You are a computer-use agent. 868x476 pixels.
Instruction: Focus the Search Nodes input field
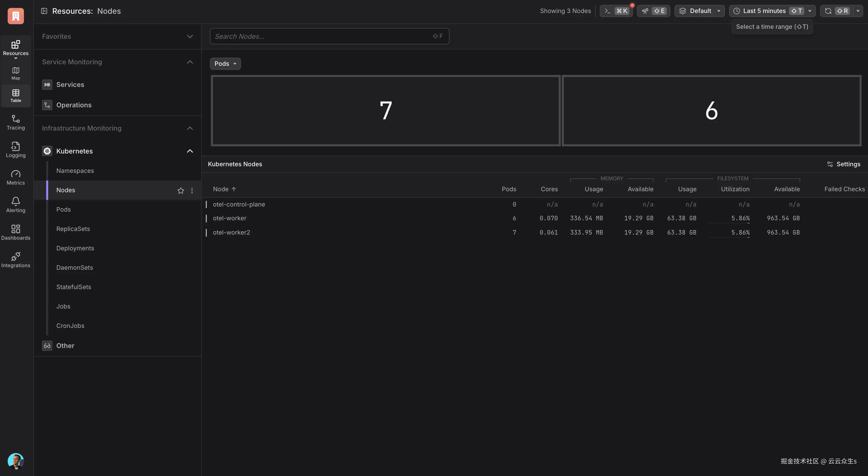324,36
